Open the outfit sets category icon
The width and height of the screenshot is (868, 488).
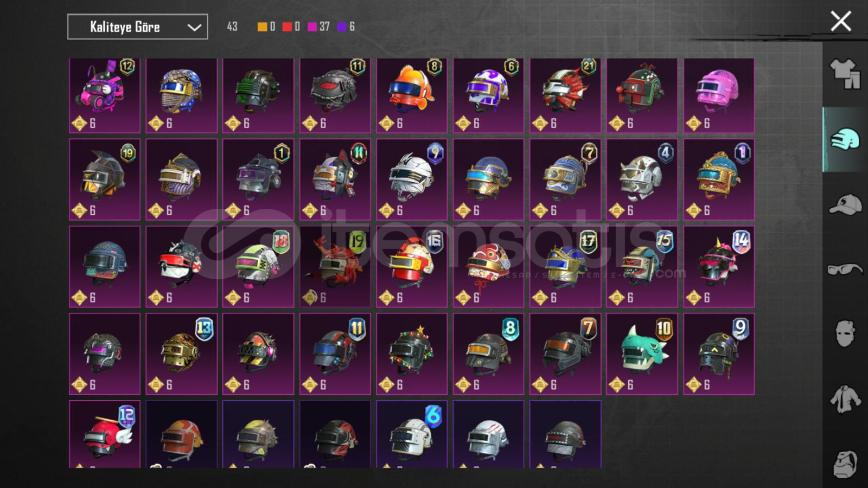845,74
